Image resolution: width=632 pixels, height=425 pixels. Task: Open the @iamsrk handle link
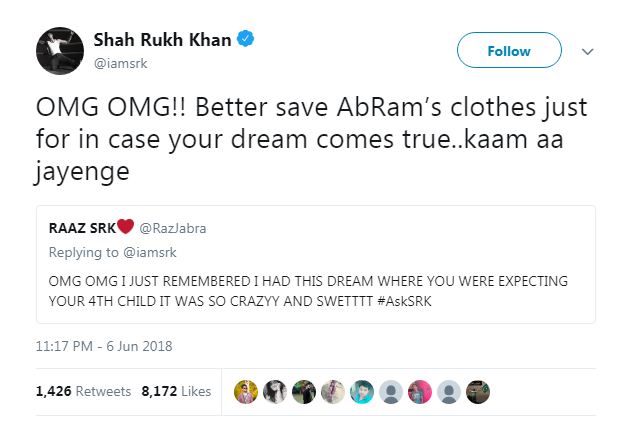click(x=120, y=61)
